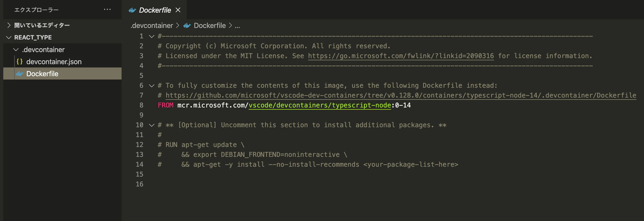Expand the open editors section

pyautogui.click(x=9, y=25)
